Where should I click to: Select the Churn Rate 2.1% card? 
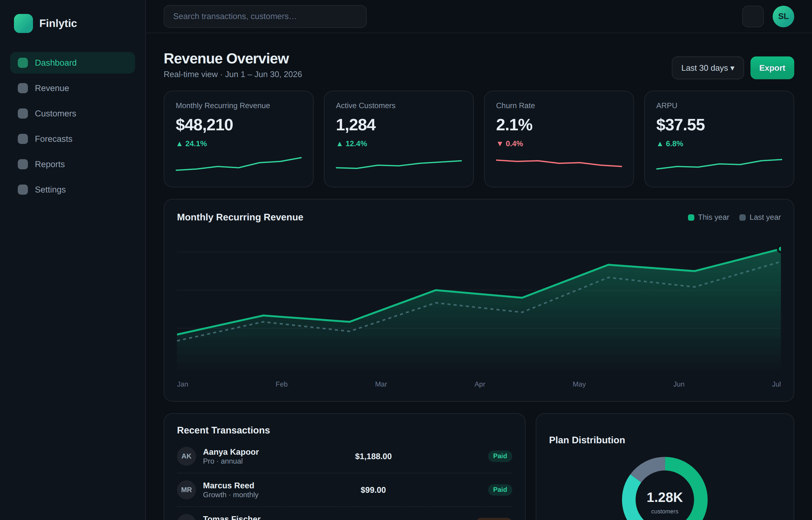click(559, 139)
